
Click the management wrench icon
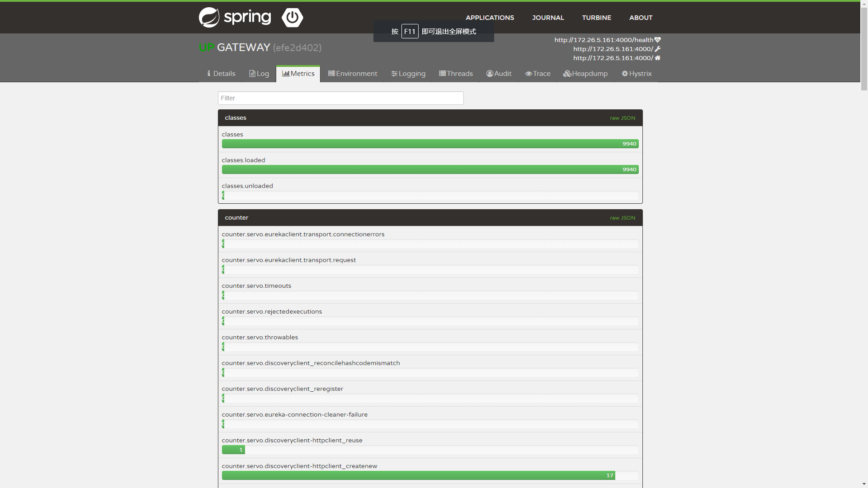[x=658, y=49]
